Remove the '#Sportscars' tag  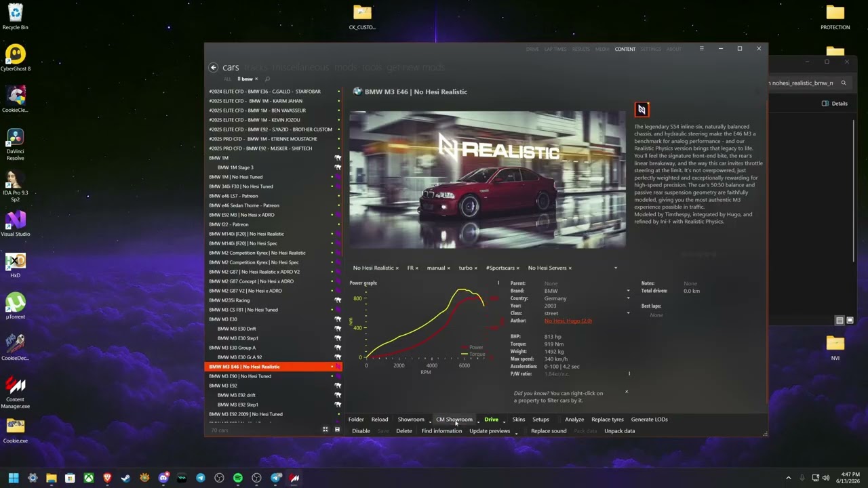(x=518, y=268)
